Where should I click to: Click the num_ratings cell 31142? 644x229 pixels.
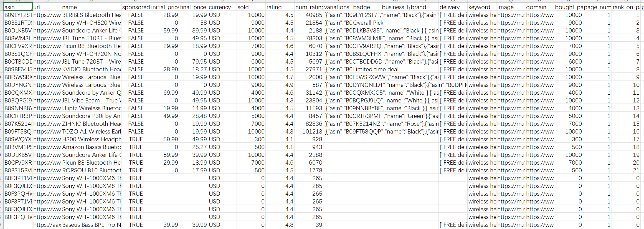coord(309,92)
